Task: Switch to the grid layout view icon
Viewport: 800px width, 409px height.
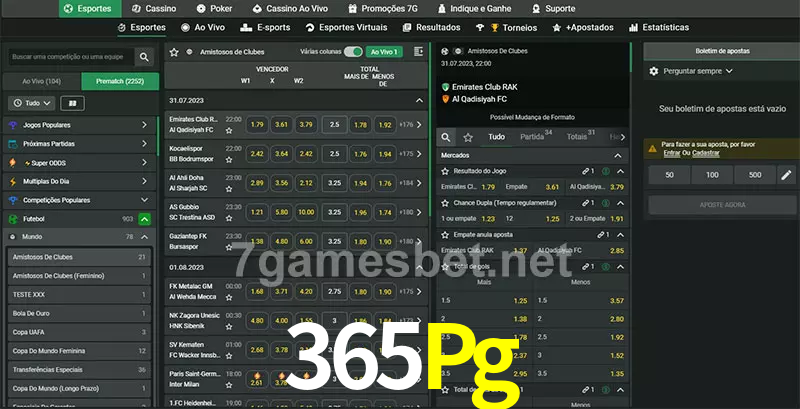Action: [x=72, y=103]
